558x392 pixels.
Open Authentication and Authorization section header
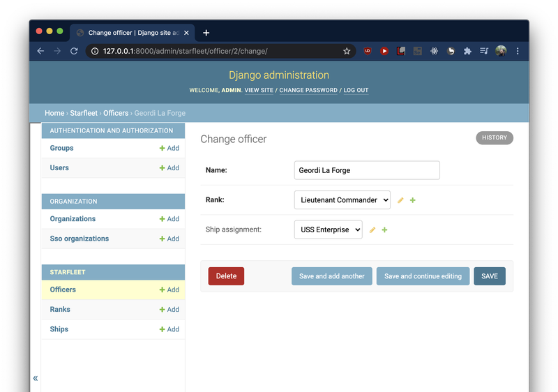pyautogui.click(x=112, y=130)
